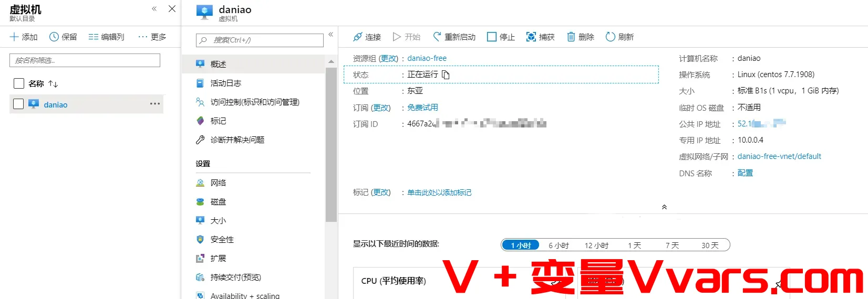This screenshot has width=868, height=299.
Task: Click the Add (添加) plus icon
Action: point(14,37)
